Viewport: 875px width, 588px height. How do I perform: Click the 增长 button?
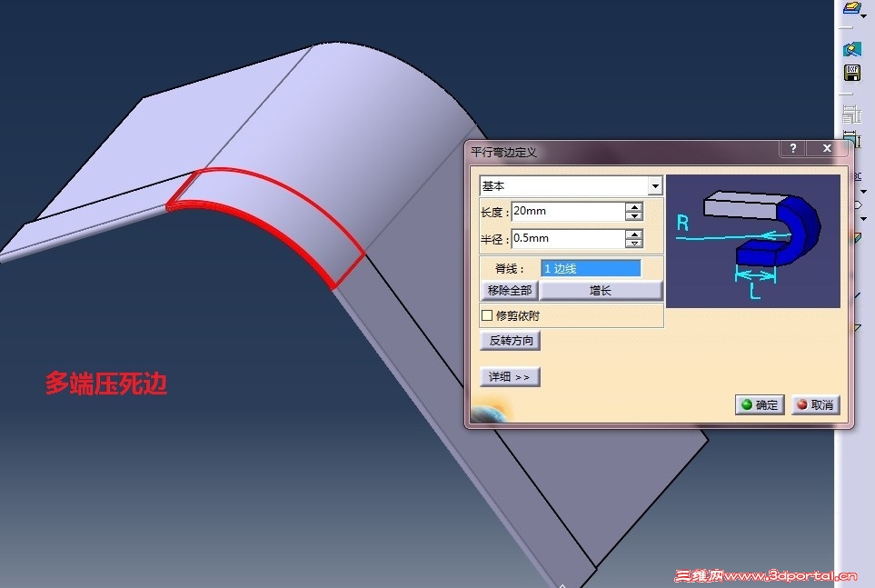(601, 291)
